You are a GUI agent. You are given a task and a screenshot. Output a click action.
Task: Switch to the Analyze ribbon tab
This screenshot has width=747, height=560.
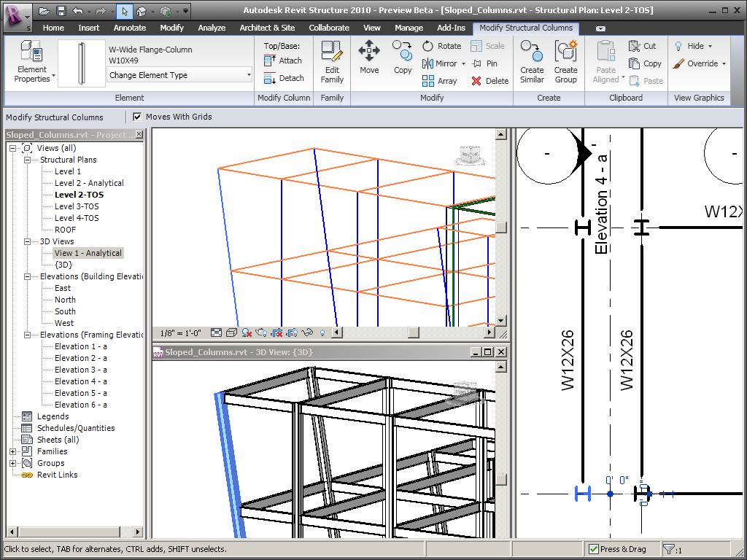pyautogui.click(x=212, y=28)
